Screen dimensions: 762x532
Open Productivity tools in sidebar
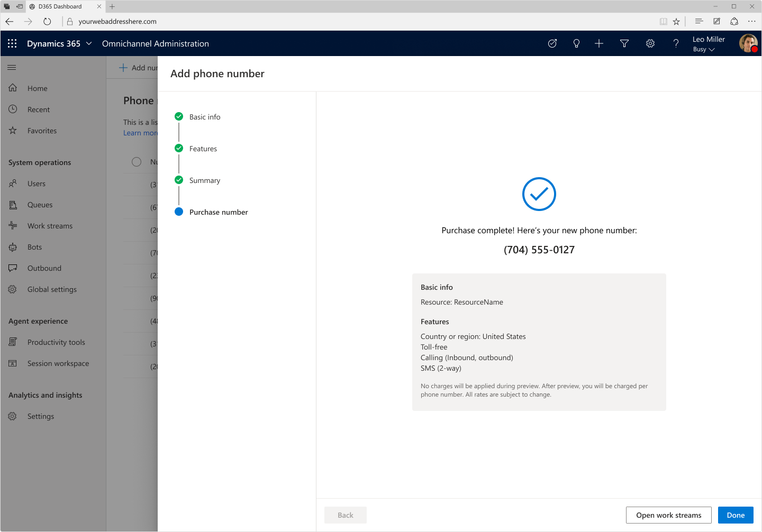click(53, 342)
